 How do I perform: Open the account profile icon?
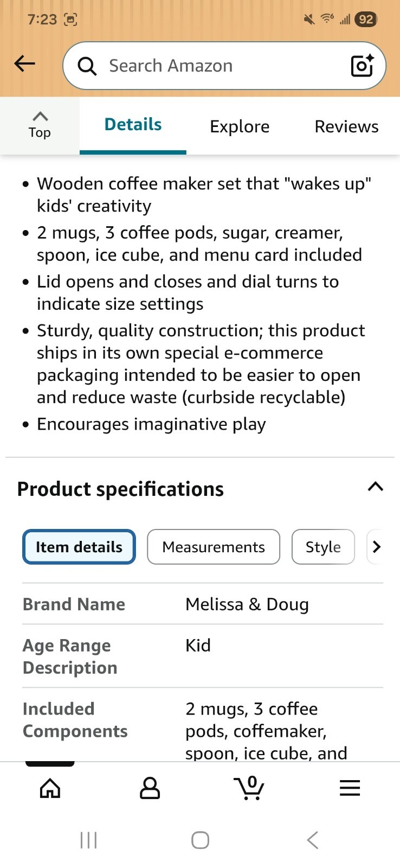click(150, 788)
